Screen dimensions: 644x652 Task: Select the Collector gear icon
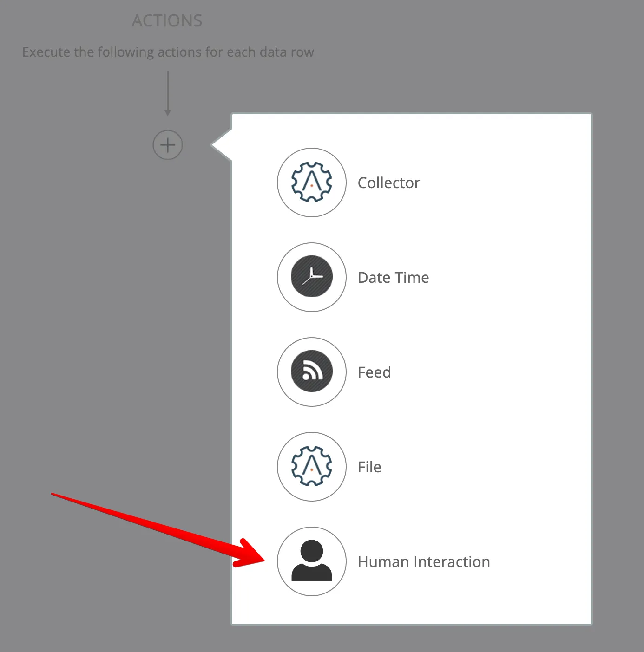[311, 182]
